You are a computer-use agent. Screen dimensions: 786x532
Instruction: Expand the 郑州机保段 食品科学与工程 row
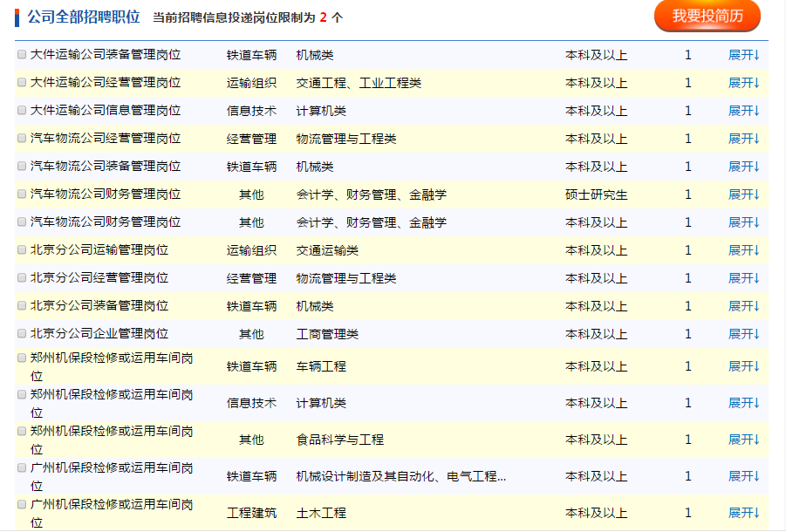pyautogui.click(x=744, y=440)
